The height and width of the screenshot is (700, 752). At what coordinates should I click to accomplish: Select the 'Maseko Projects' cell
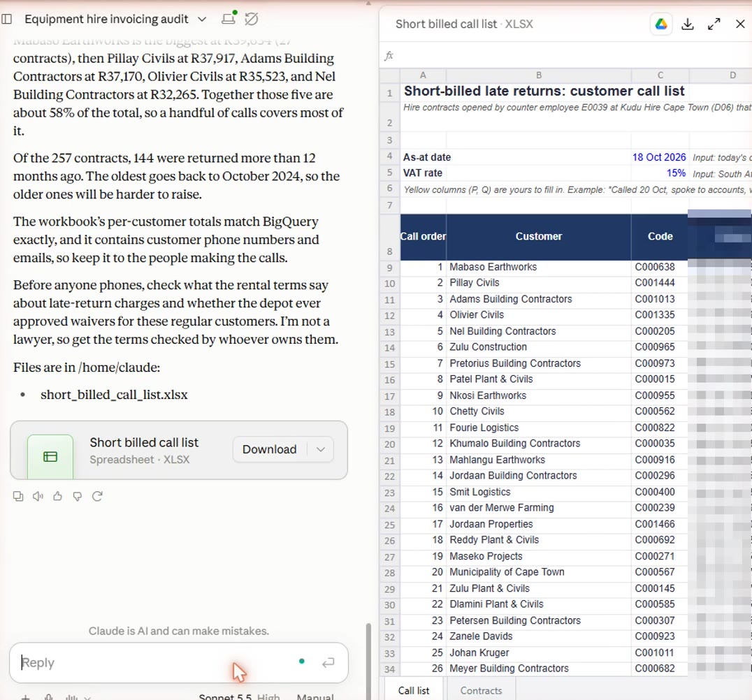[x=539, y=556]
